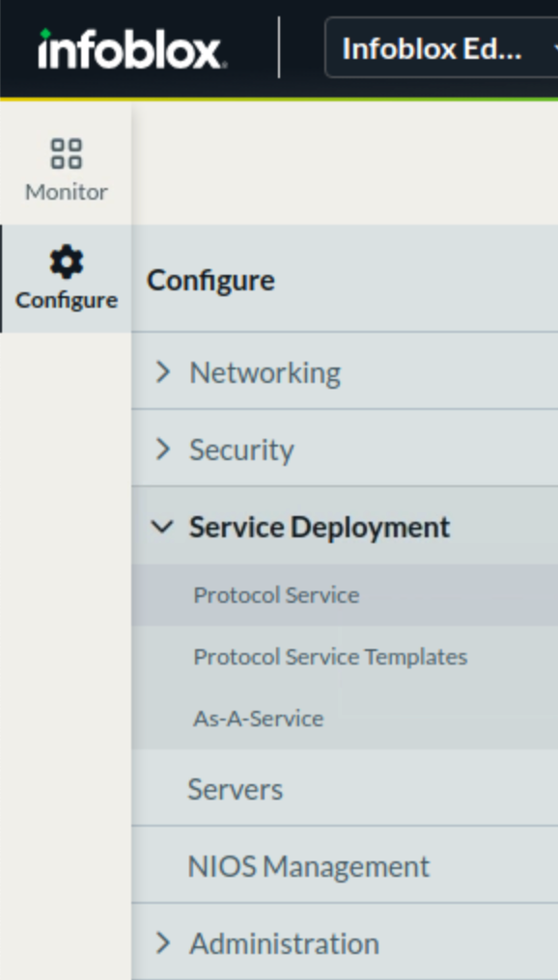Click the Networking label
The image size is (558, 980).
[x=265, y=373]
